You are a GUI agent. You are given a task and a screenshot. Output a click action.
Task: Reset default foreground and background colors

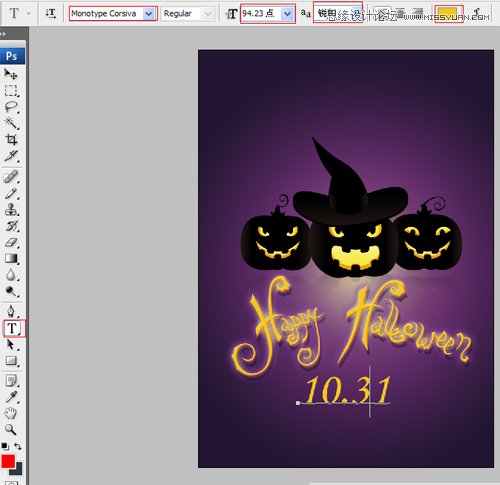pyautogui.click(x=5, y=446)
